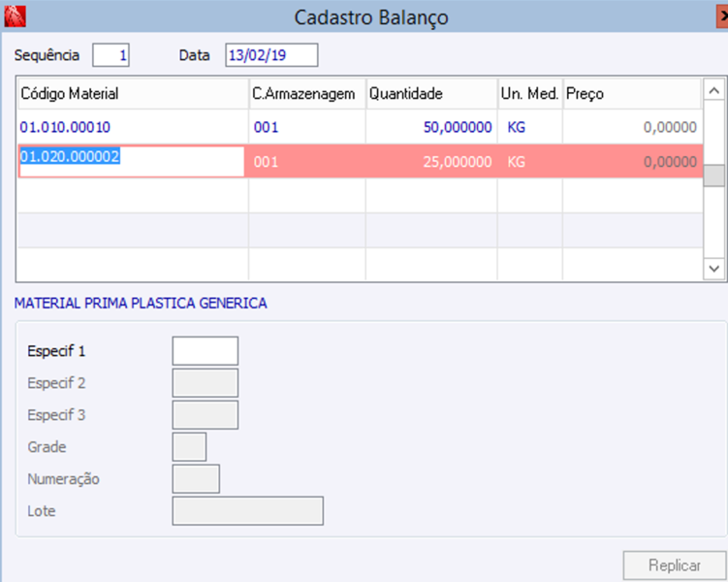Screen dimensions: 728x582
Task: Click KG unit cell in highlighted row
Action: [529, 162]
